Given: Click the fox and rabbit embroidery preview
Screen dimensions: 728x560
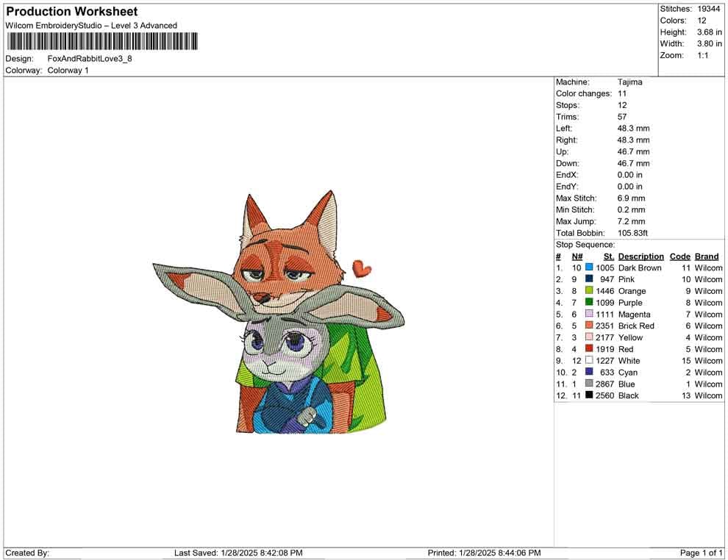Looking at the screenshot, I should pos(279,312).
